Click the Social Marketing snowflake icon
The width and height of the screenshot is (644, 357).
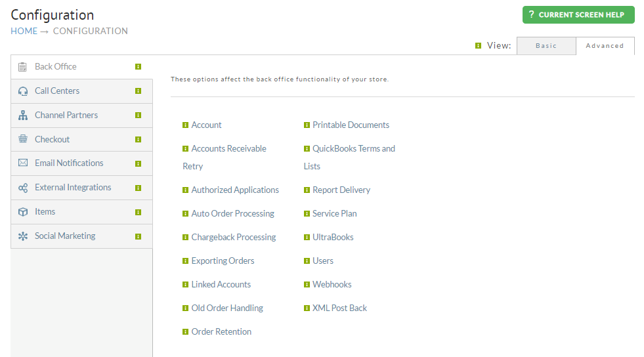point(23,236)
